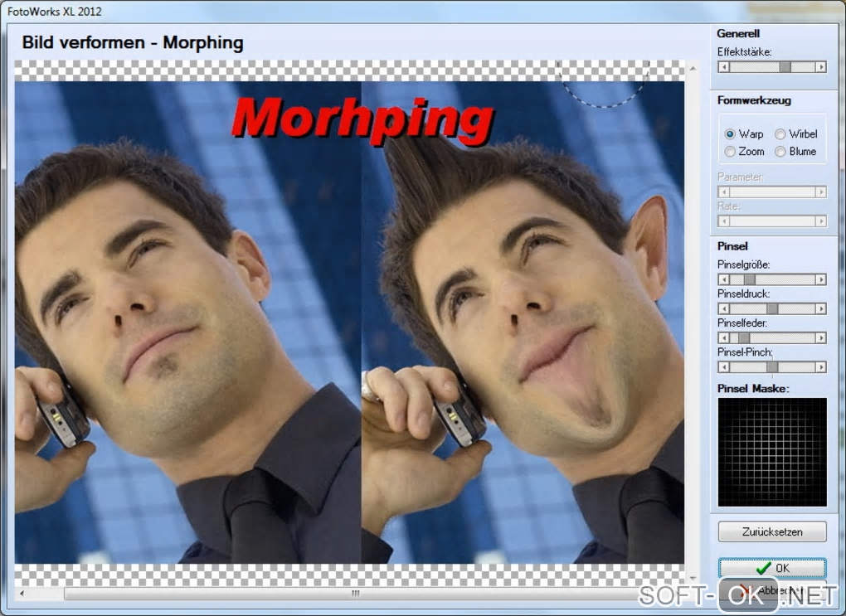Click right arrow of Pinselgröße slider

[x=820, y=279]
